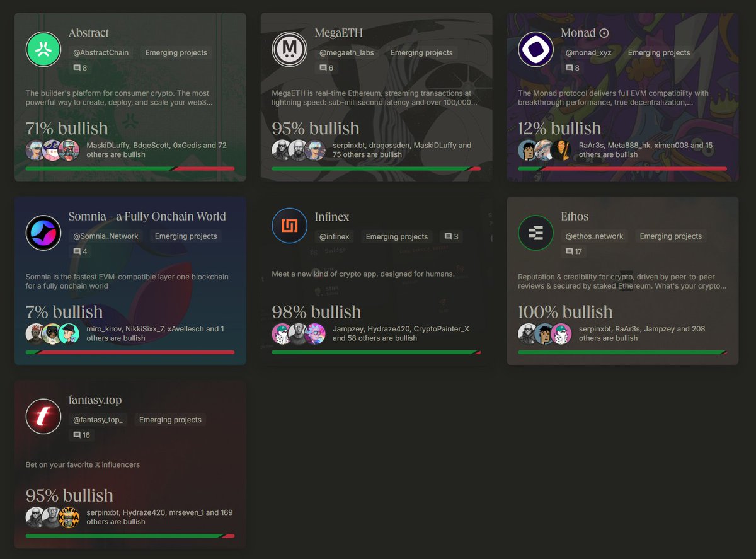Click the 7% bullish figure
This screenshot has height=559, width=756.
[x=64, y=312]
